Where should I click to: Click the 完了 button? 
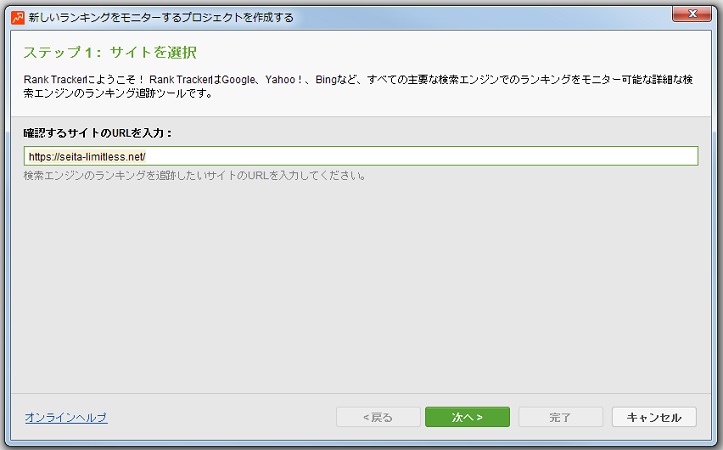pos(560,417)
